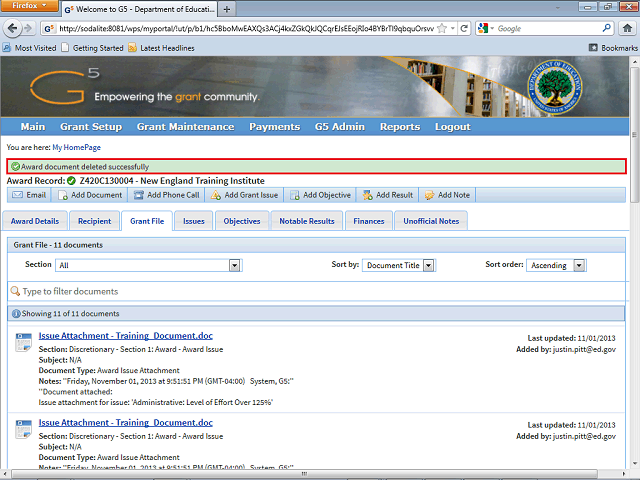Image resolution: width=640 pixels, height=480 pixels.
Task: Open the Bookmarks toolbar icon
Action: click(x=593, y=48)
